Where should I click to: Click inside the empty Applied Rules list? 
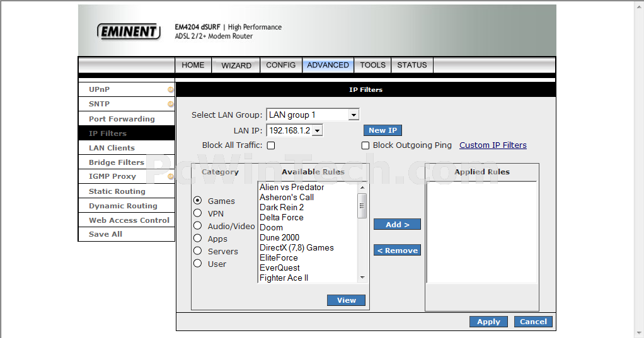(482, 232)
